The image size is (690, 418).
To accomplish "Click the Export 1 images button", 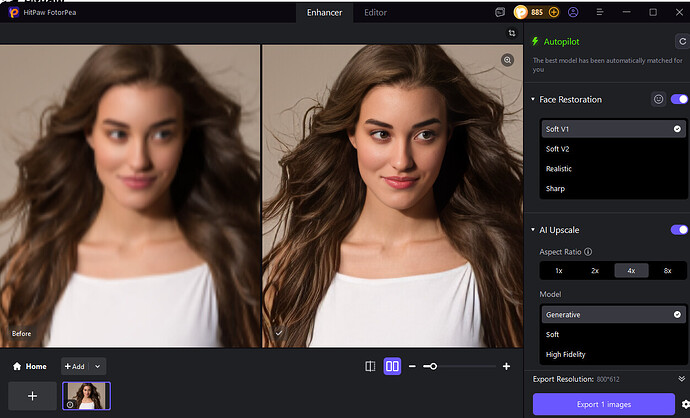I will pos(603,404).
